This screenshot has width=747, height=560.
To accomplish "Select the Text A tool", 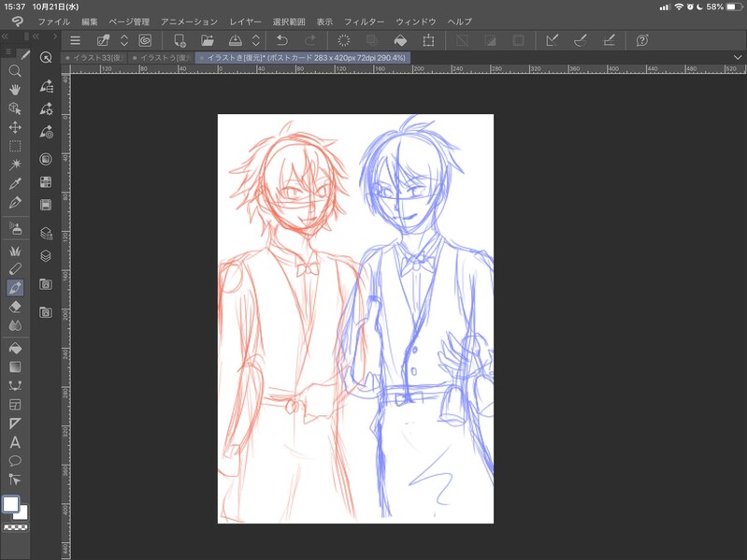I will point(15,442).
